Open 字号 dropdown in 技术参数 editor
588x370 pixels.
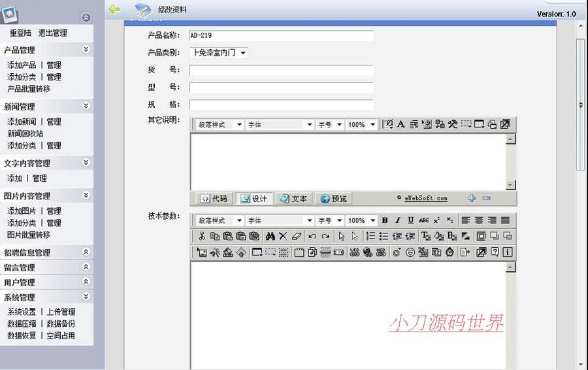330,221
